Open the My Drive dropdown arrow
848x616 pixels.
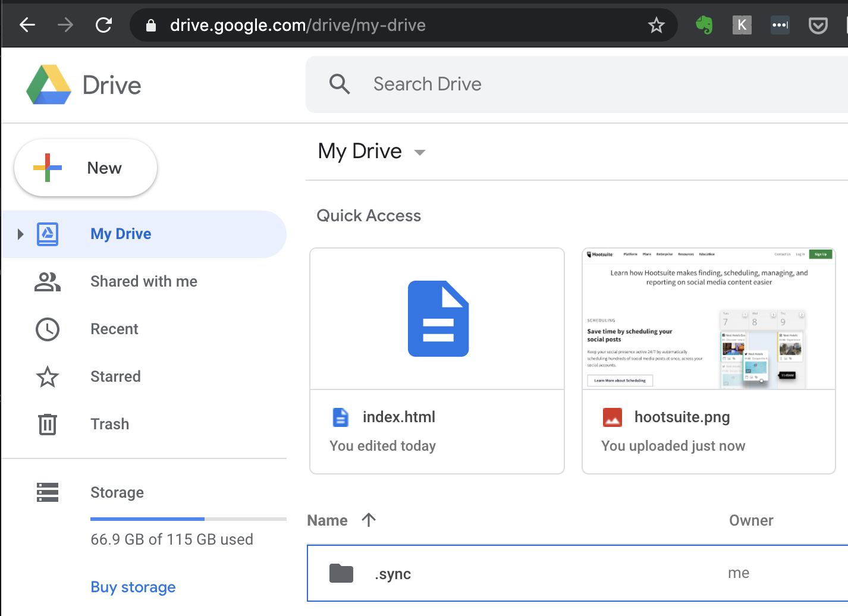point(420,152)
